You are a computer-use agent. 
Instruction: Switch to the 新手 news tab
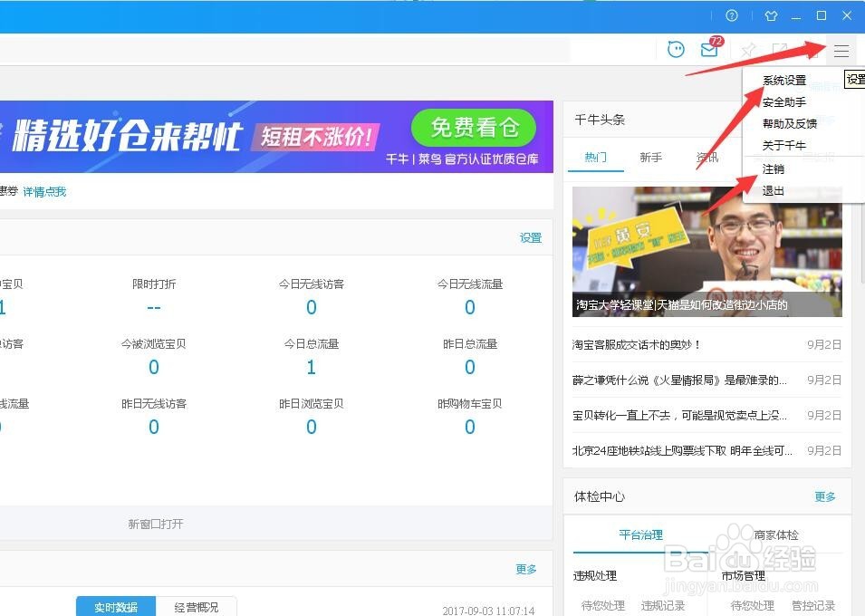(x=651, y=158)
